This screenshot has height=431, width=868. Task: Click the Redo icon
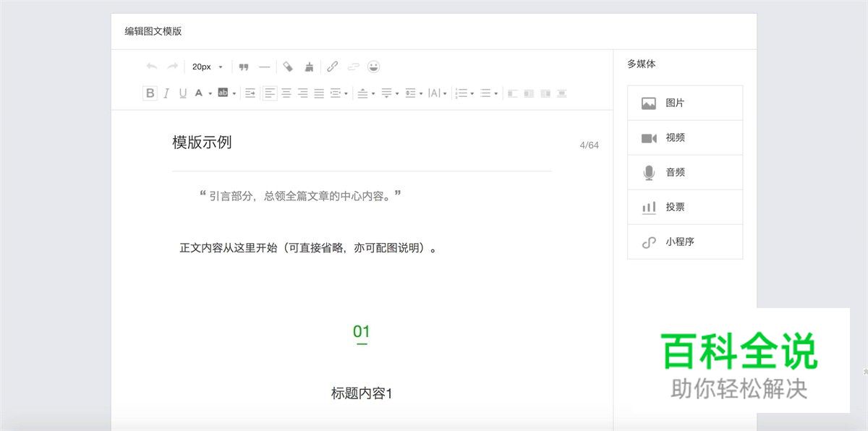click(172, 66)
